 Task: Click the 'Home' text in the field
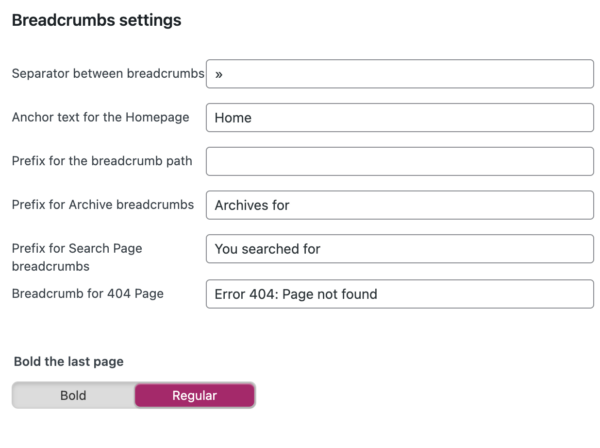(233, 118)
